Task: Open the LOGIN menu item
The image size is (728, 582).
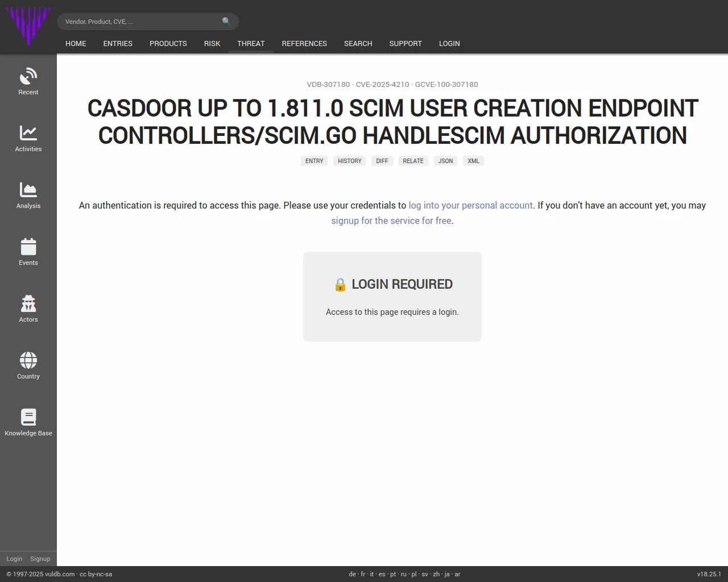Action: (x=449, y=43)
